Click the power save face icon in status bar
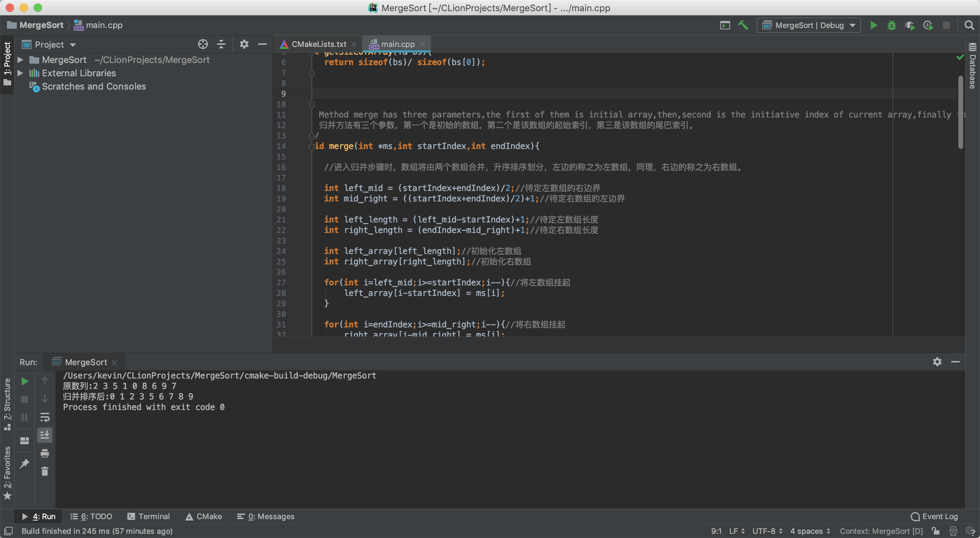 coord(971,531)
